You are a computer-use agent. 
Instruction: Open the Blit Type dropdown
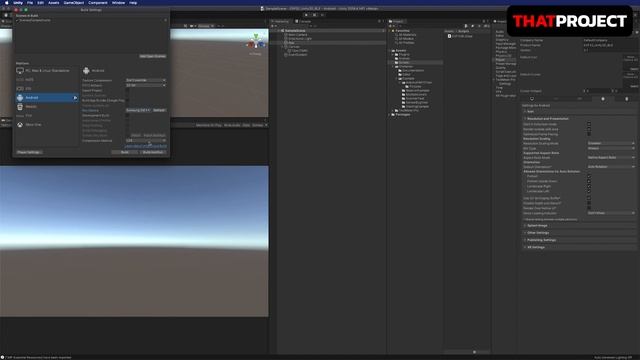(x=611, y=148)
